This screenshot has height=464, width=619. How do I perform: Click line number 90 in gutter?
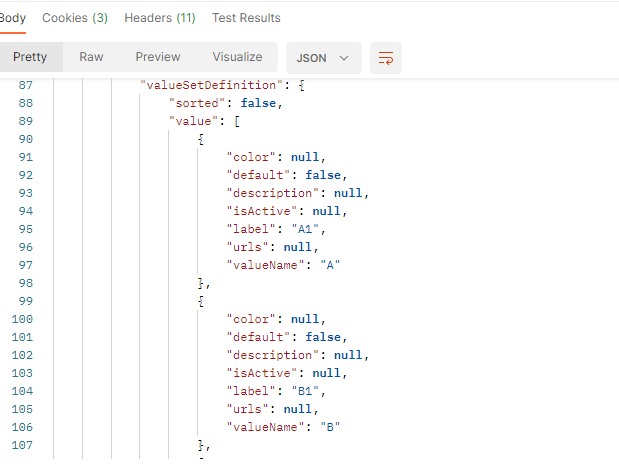pos(26,139)
